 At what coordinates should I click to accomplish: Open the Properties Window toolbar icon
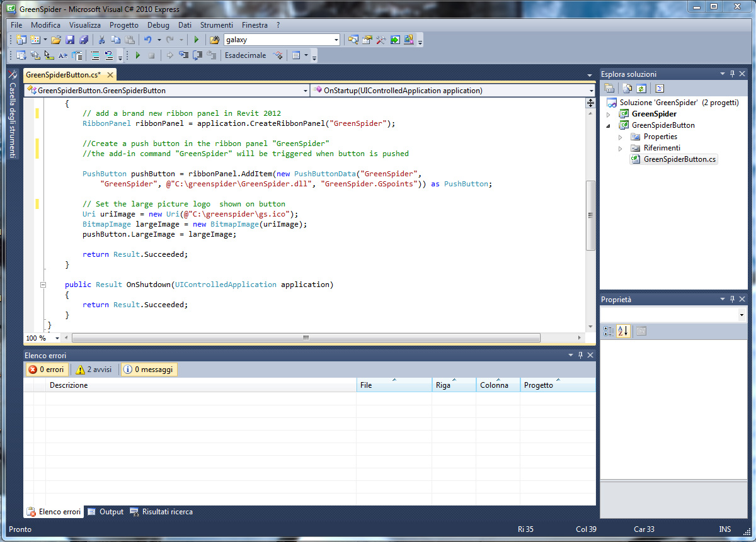[367, 40]
